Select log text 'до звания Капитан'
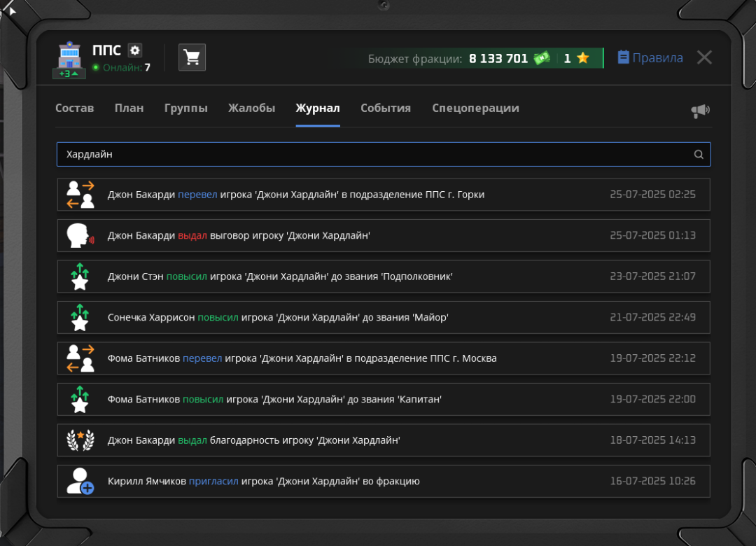This screenshot has height=546, width=756. (394, 400)
